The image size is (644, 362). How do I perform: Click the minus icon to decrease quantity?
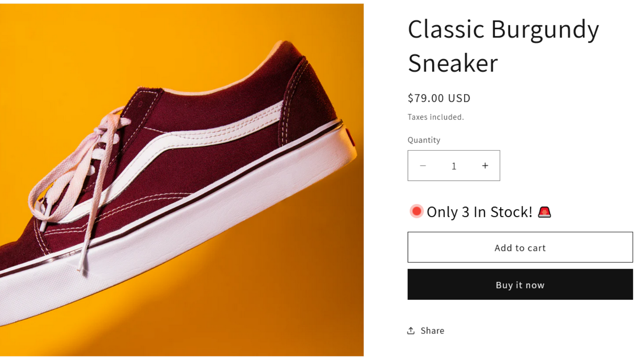point(423,165)
